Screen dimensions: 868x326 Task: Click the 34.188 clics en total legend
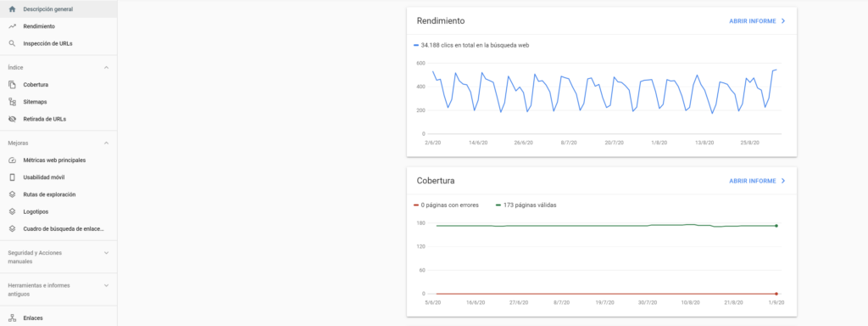click(475, 45)
